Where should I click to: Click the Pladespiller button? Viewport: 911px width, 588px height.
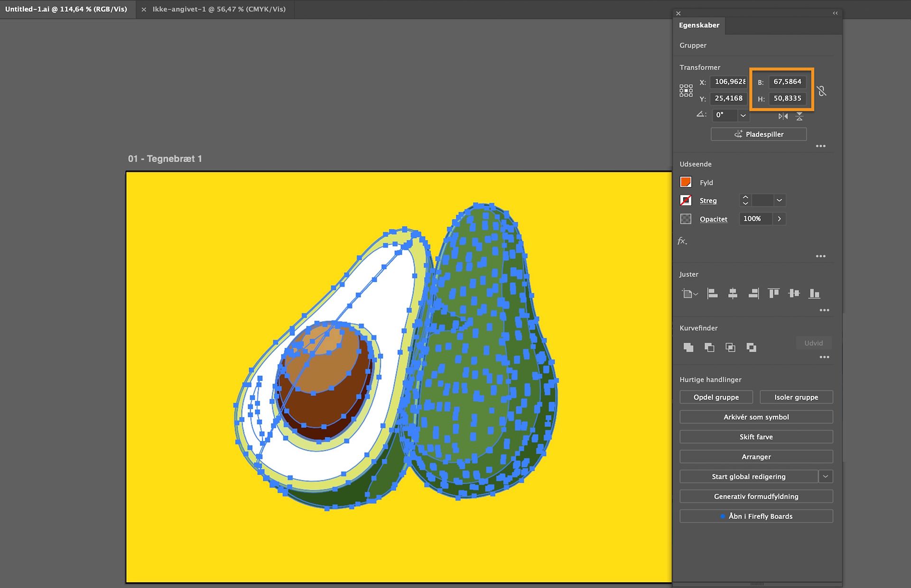pos(759,134)
